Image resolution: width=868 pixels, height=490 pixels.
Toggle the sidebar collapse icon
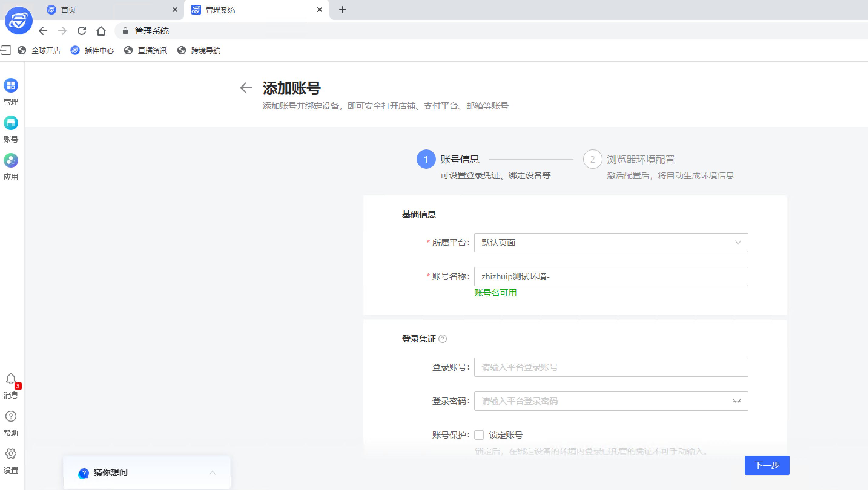[x=5, y=51]
